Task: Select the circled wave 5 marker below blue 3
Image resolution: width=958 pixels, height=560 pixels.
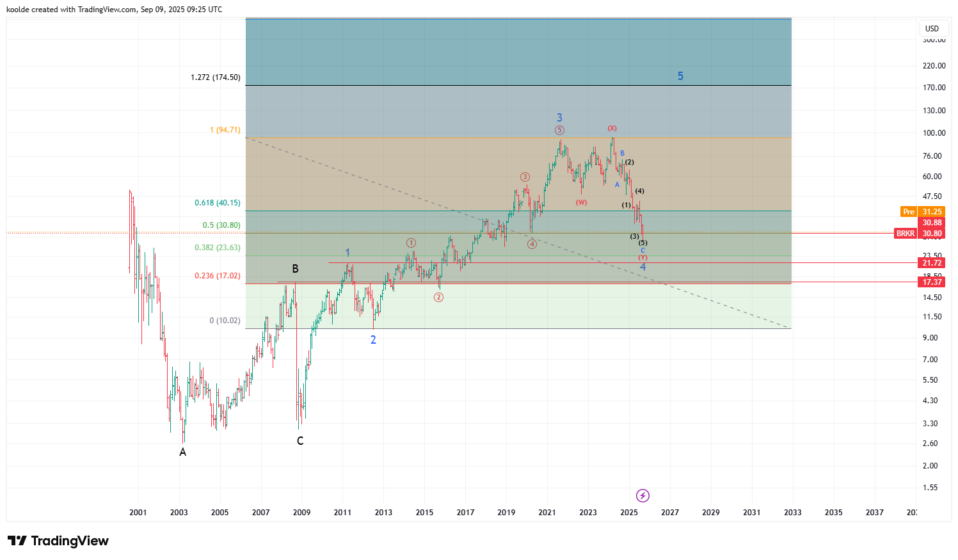Action: [559, 131]
